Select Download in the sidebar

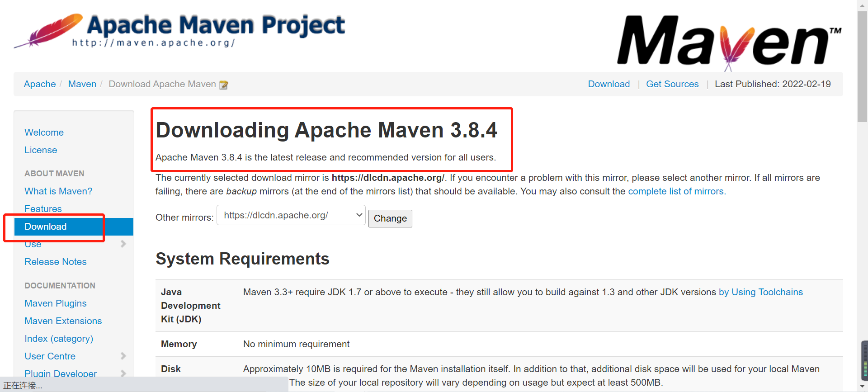pyautogui.click(x=74, y=227)
